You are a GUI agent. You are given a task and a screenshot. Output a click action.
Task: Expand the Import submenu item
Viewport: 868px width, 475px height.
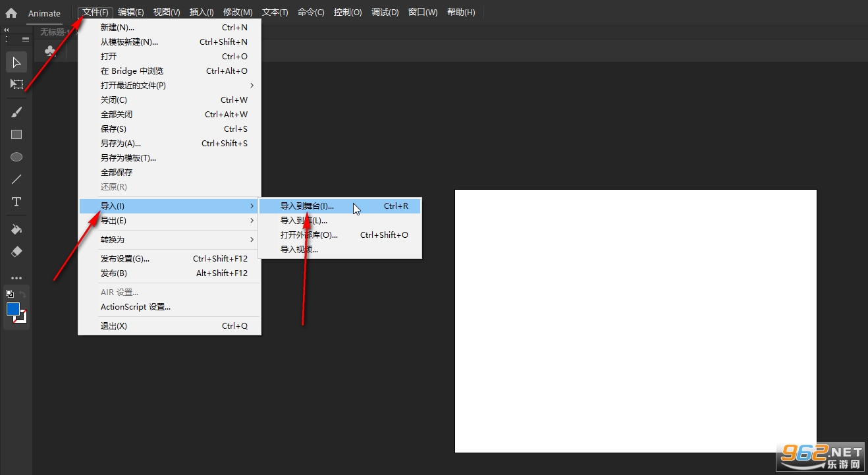pyautogui.click(x=167, y=206)
